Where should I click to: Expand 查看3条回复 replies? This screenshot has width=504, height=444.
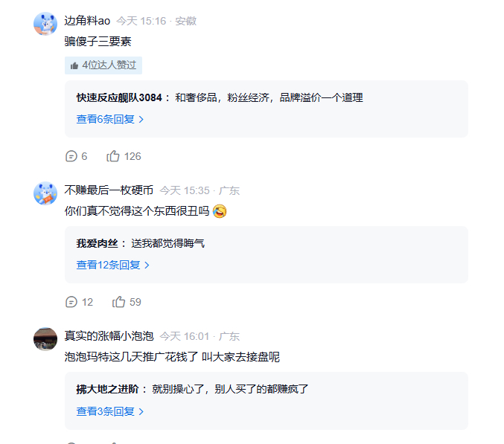pyautogui.click(x=109, y=411)
